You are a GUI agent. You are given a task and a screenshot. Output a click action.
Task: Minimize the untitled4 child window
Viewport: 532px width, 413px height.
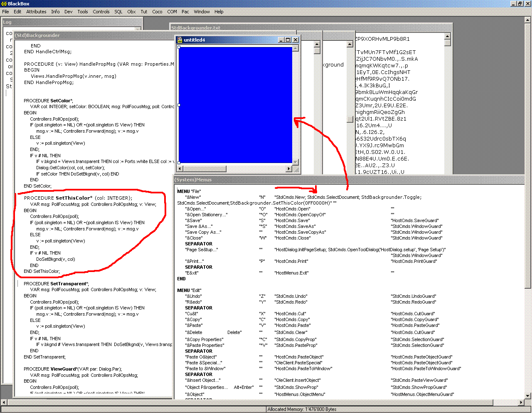[281, 40]
